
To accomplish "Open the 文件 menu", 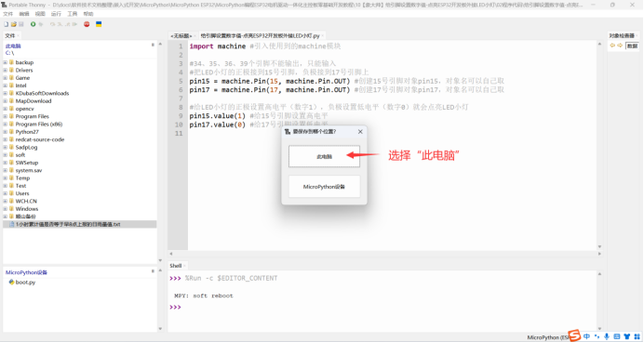I will (7, 14).
